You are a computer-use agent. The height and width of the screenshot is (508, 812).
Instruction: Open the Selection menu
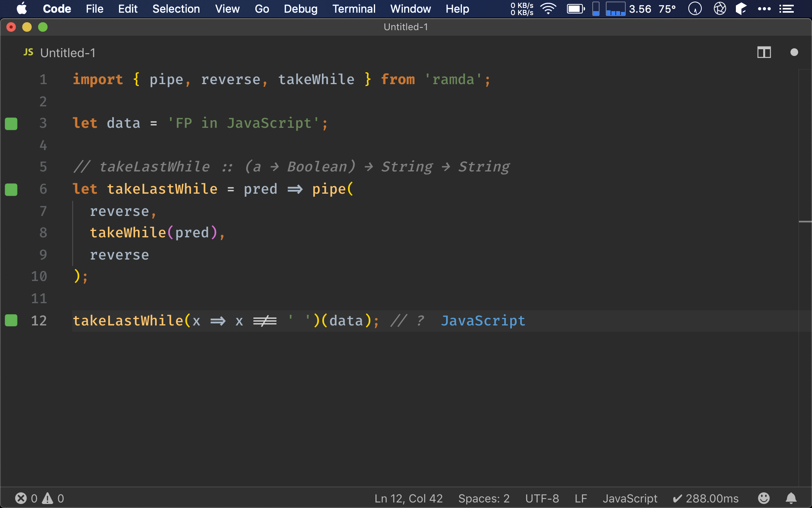tap(176, 9)
